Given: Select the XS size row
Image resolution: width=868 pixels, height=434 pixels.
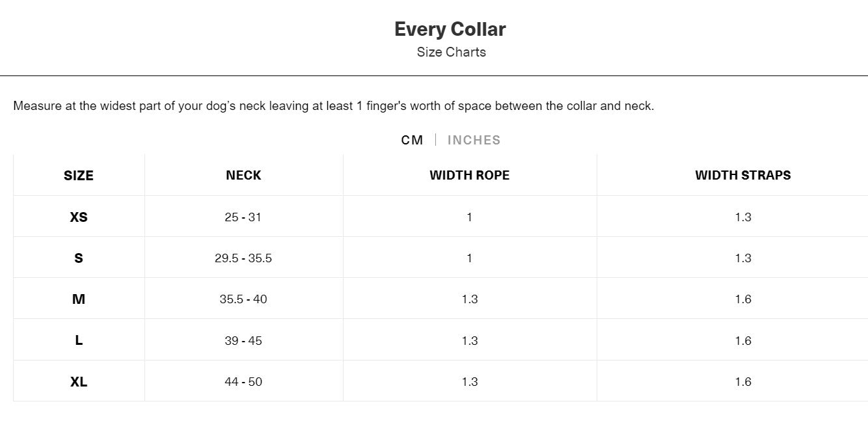Looking at the screenshot, I should coord(78,217).
